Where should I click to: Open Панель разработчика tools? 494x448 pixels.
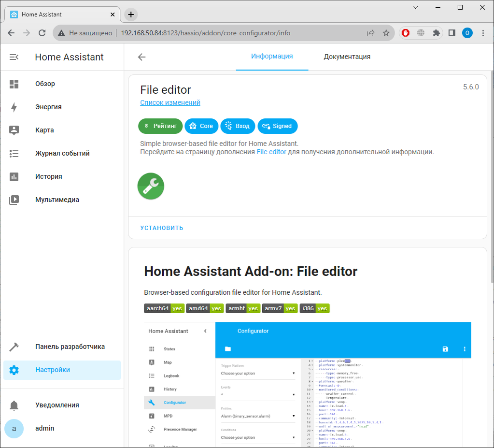pyautogui.click(x=62, y=347)
